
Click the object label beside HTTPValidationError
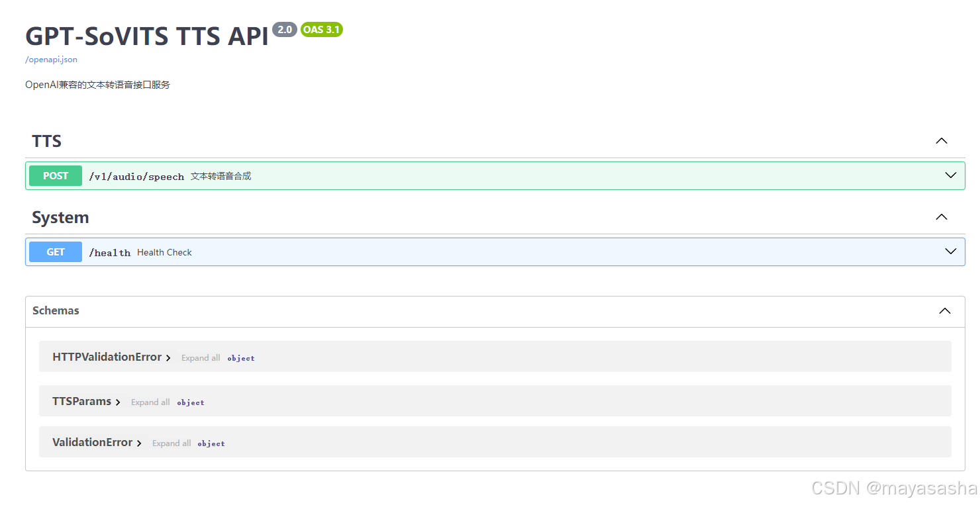[x=241, y=358]
